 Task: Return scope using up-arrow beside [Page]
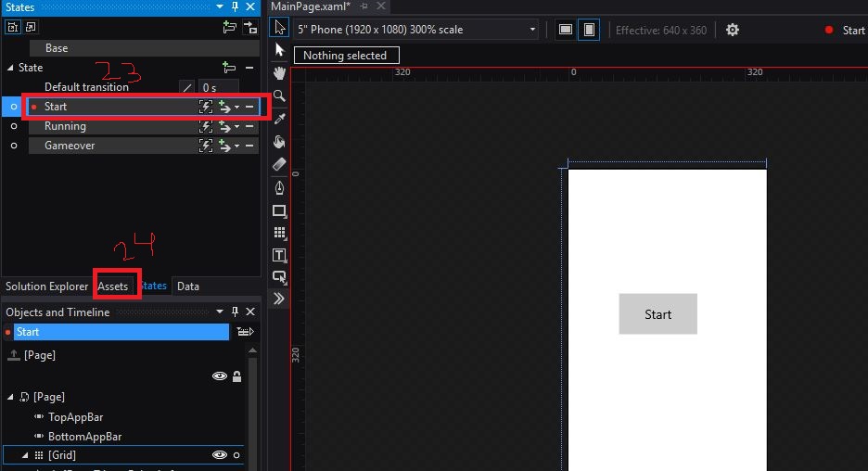point(13,355)
